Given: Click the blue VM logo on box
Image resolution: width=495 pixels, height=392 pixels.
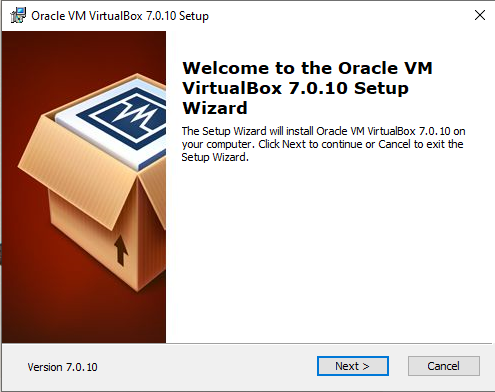Looking at the screenshot, I should tap(128, 118).
